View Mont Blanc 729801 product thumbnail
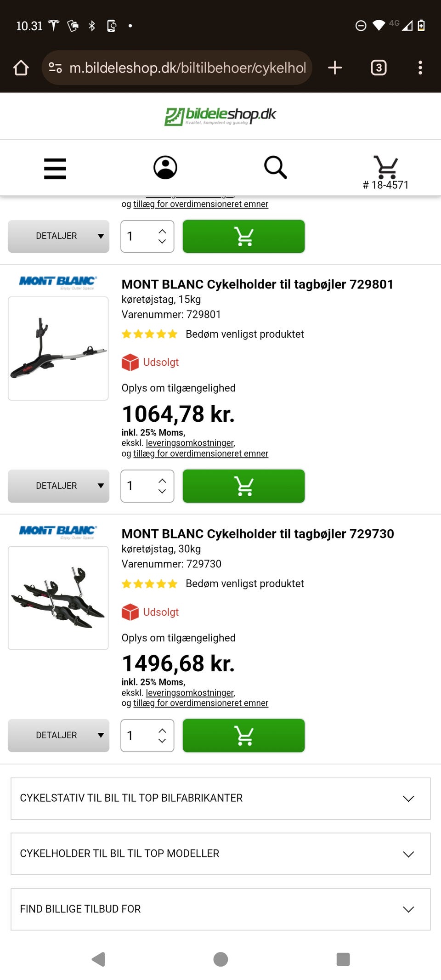Screen dimensions: 441x980 point(58,348)
